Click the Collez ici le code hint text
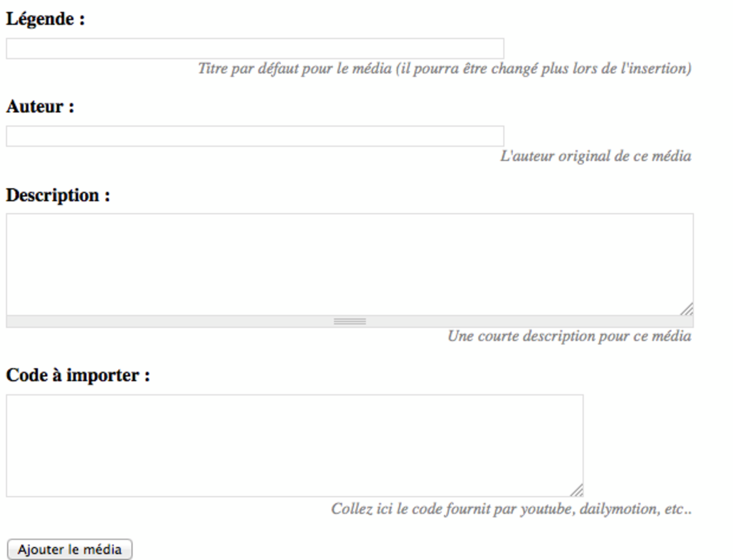 click(x=511, y=509)
